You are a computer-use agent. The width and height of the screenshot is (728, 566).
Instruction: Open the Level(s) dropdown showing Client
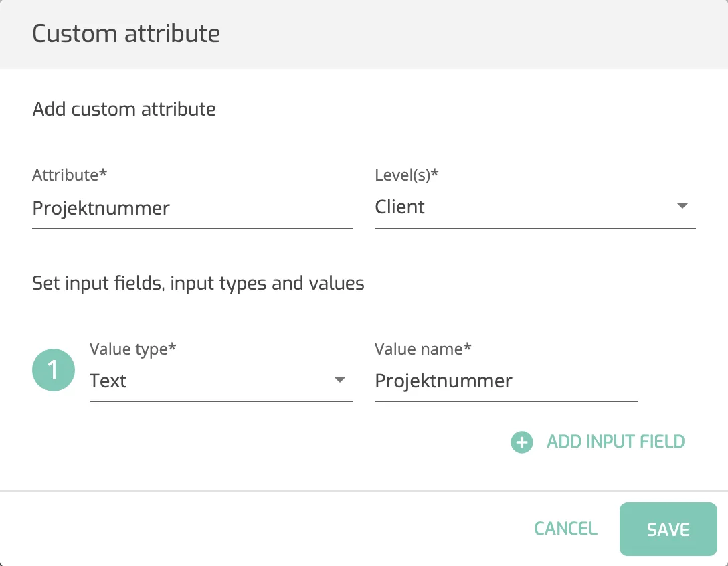tap(535, 207)
